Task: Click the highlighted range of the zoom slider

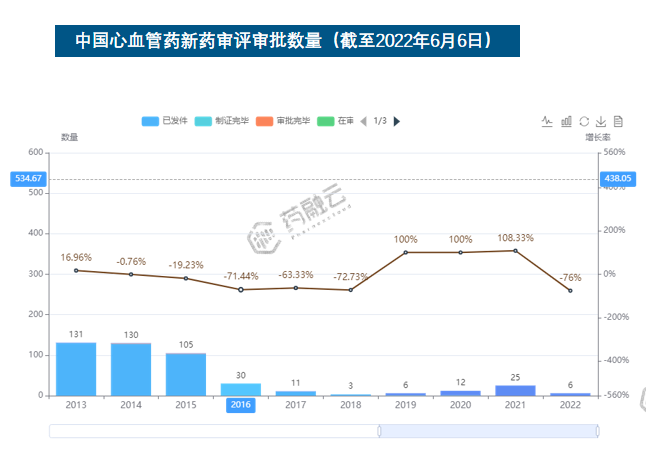Action: click(488, 431)
